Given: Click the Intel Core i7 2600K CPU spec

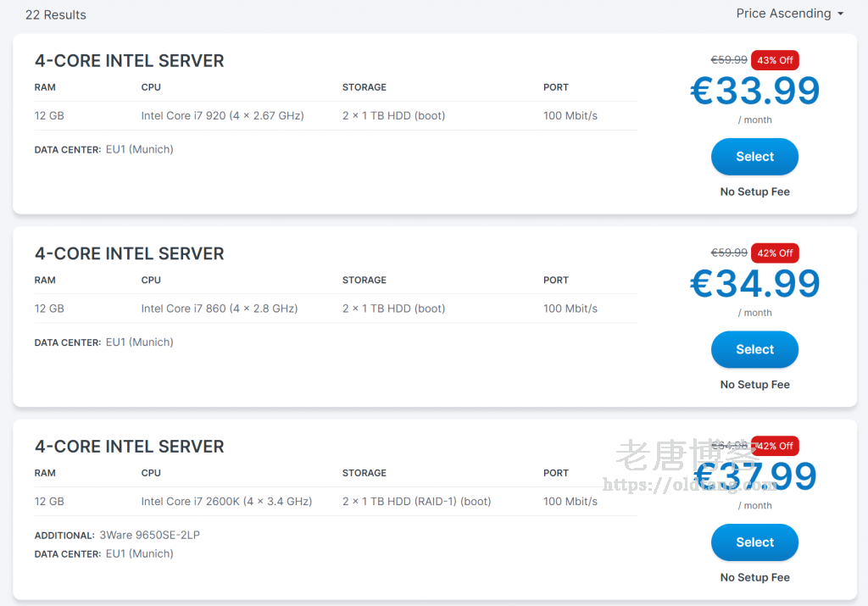Looking at the screenshot, I should 226,502.
